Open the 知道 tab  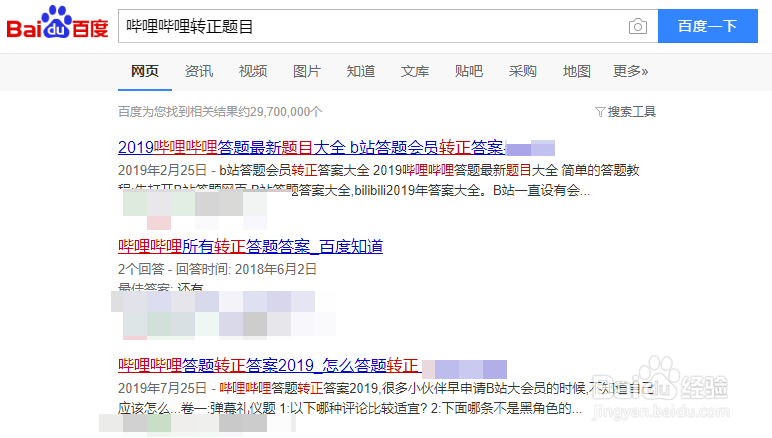click(x=361, y=71)
